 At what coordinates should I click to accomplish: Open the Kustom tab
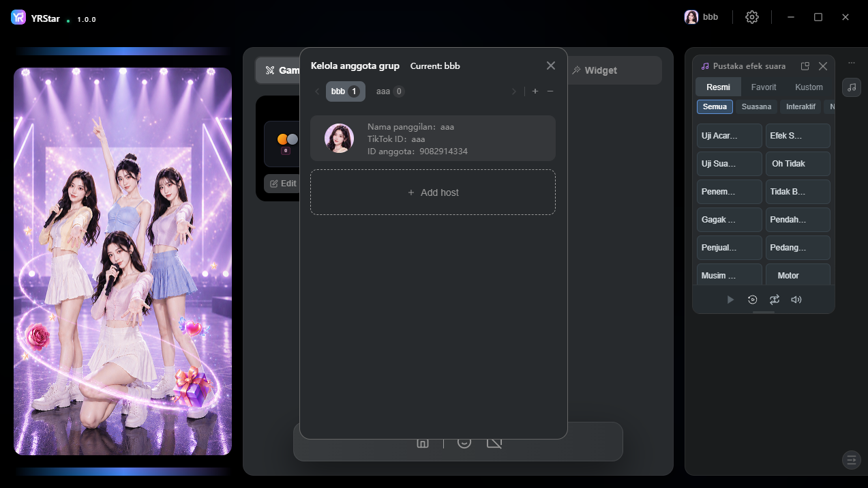tap(809, 87)
